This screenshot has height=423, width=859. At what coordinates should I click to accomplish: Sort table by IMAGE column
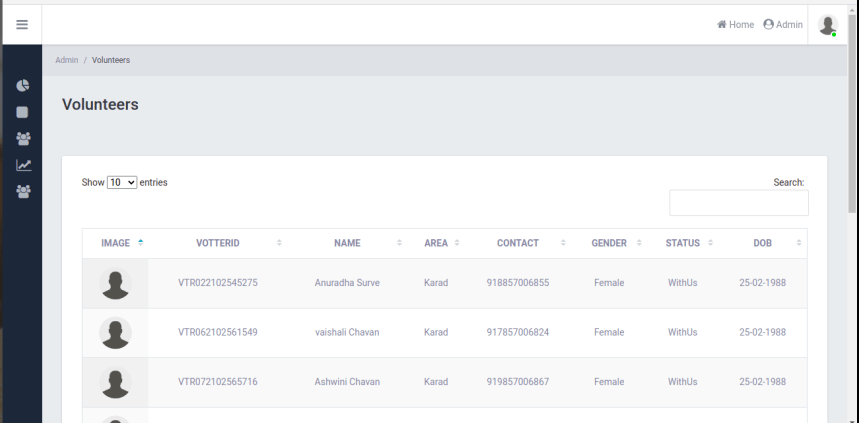[116, 243]
